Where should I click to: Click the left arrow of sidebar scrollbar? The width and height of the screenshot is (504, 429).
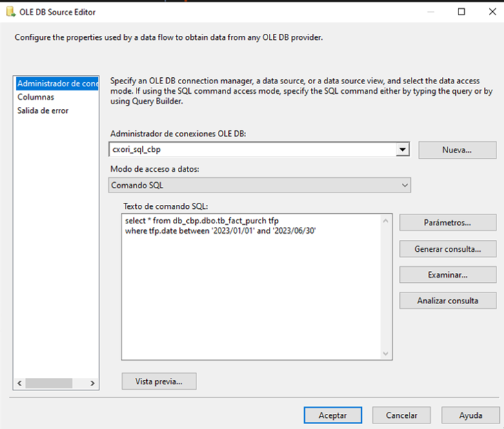point(19,383)
